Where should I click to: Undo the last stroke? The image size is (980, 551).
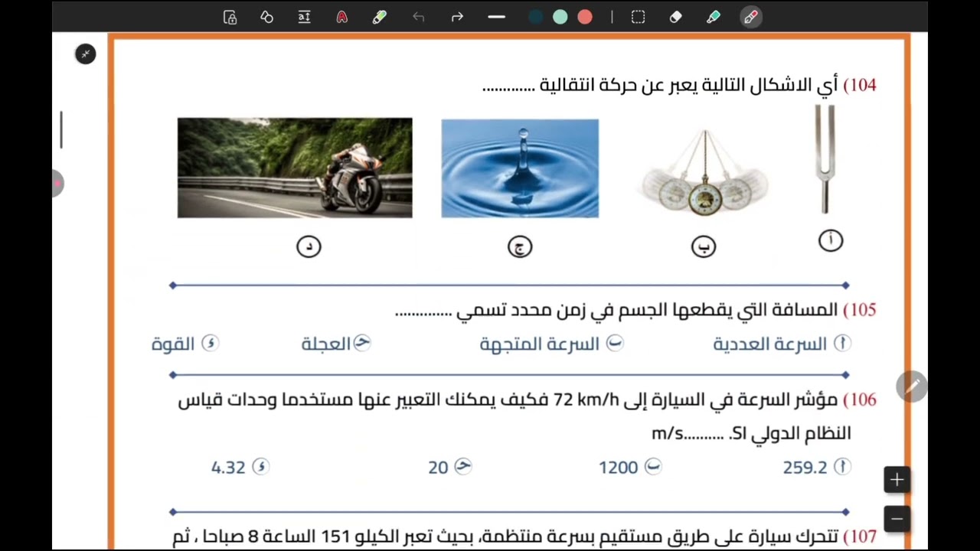(418, 17)
